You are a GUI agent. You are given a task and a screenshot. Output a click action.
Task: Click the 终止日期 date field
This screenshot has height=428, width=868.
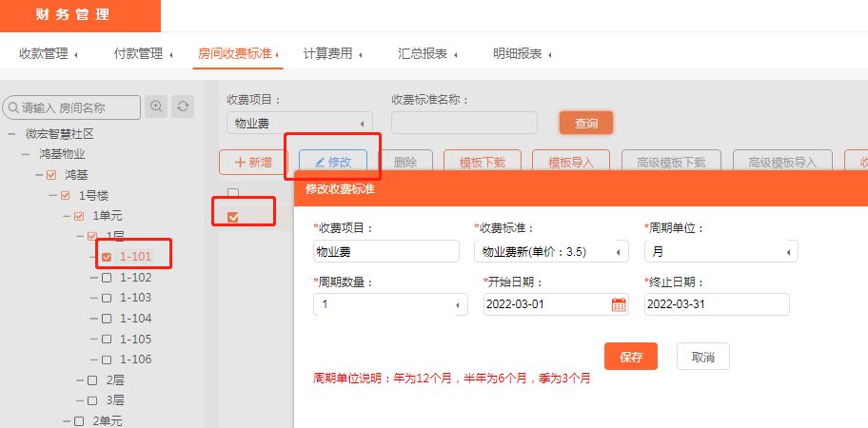click(717, 304)
